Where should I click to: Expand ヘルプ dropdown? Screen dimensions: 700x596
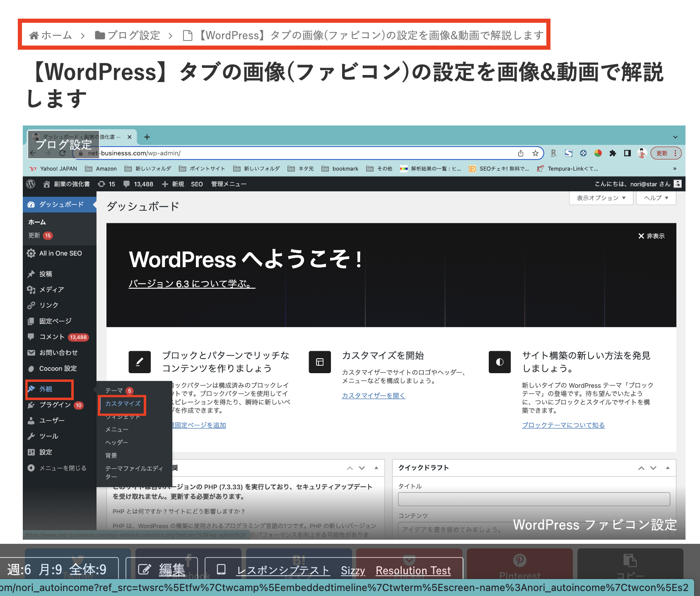pyautogui.click(x=657, y=198)
